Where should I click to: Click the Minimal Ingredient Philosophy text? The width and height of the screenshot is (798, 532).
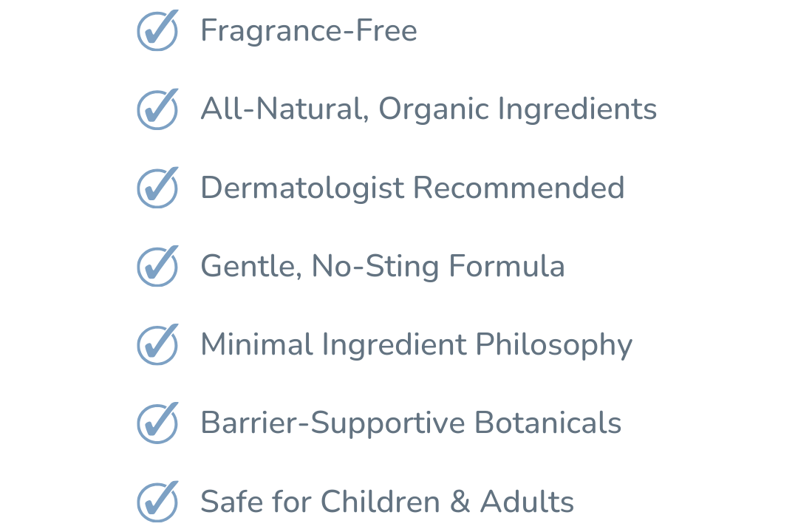416,344
